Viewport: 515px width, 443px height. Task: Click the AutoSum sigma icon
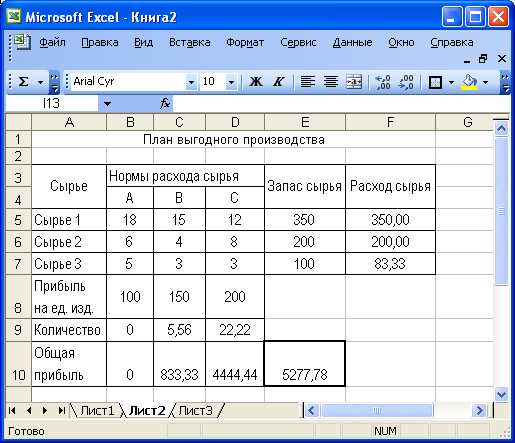(x=23, y=81)
